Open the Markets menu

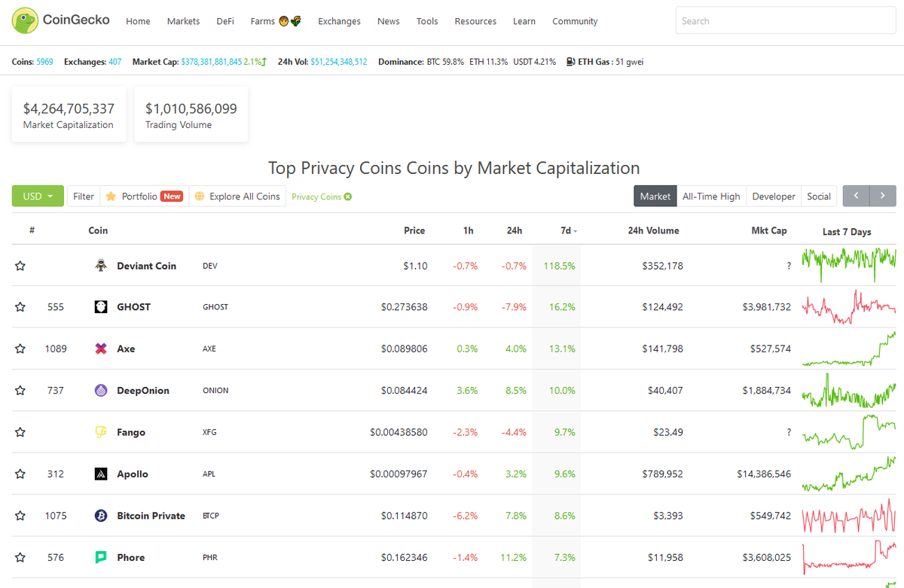coord(183,21)
